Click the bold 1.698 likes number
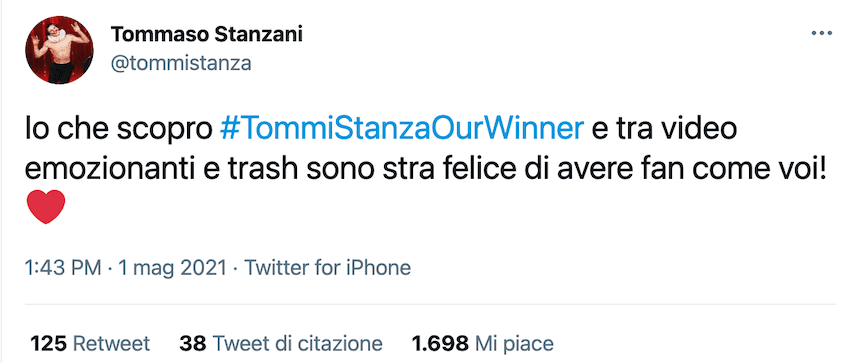The width and height of the screenshot is (857, 363). 440,343
